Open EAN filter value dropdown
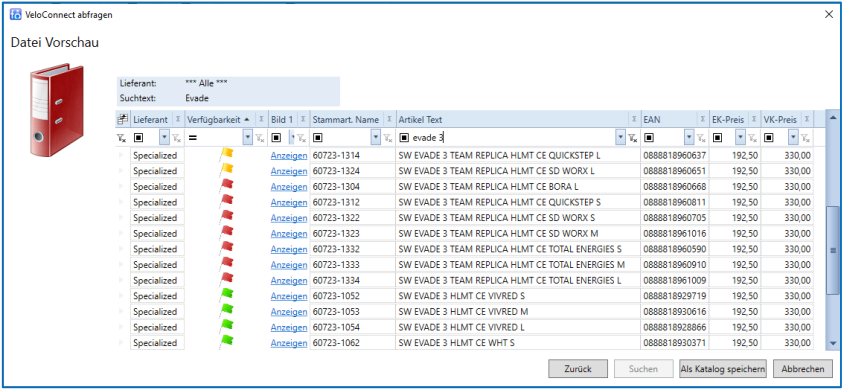This screenshot has width=843, height=390. coord(689,138)
